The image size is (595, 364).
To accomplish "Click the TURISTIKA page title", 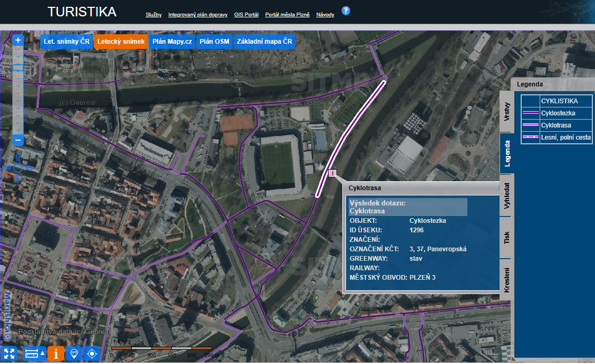I will click(x=82, y=12).
